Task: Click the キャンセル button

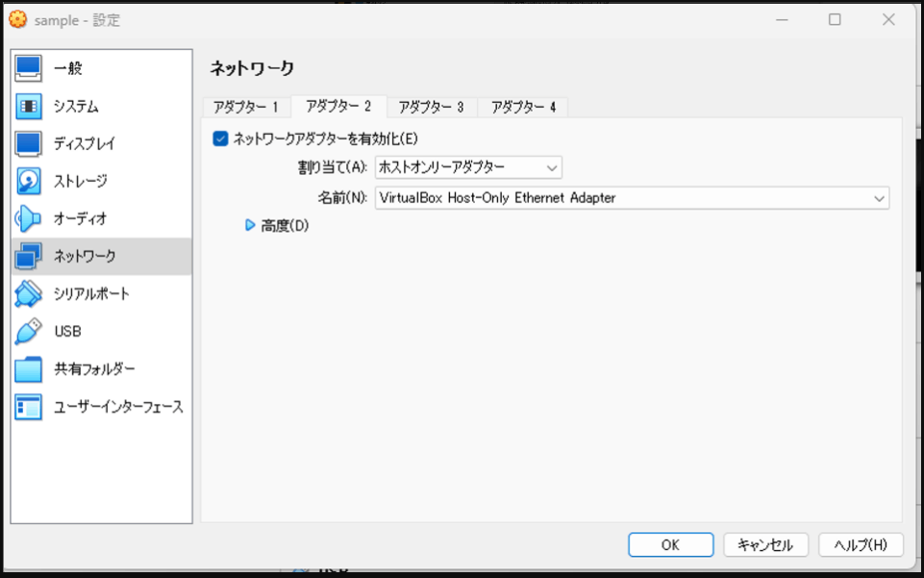Action: point(765,545)
